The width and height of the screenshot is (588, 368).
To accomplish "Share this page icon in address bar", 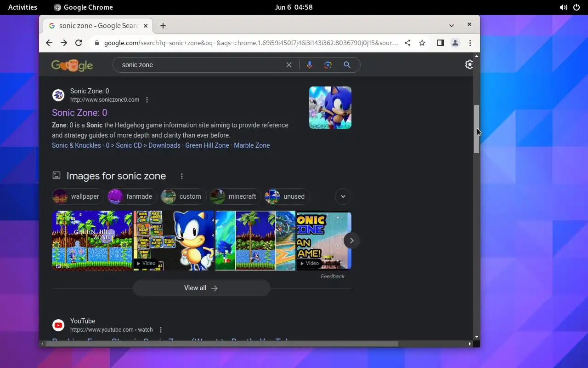I will pos(407,43).
